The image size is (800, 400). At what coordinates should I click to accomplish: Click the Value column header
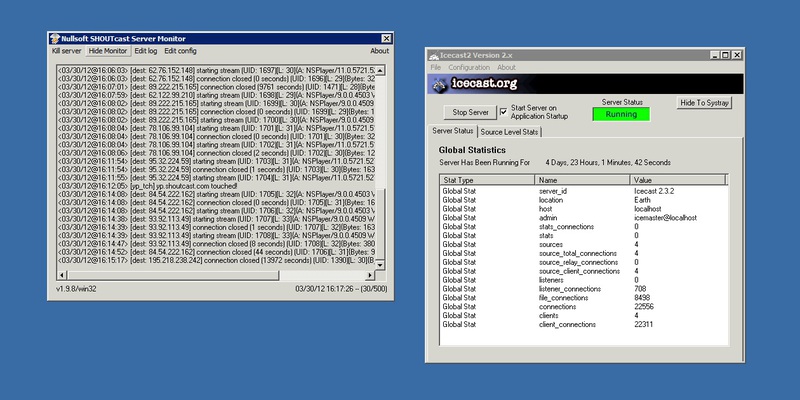677,180
